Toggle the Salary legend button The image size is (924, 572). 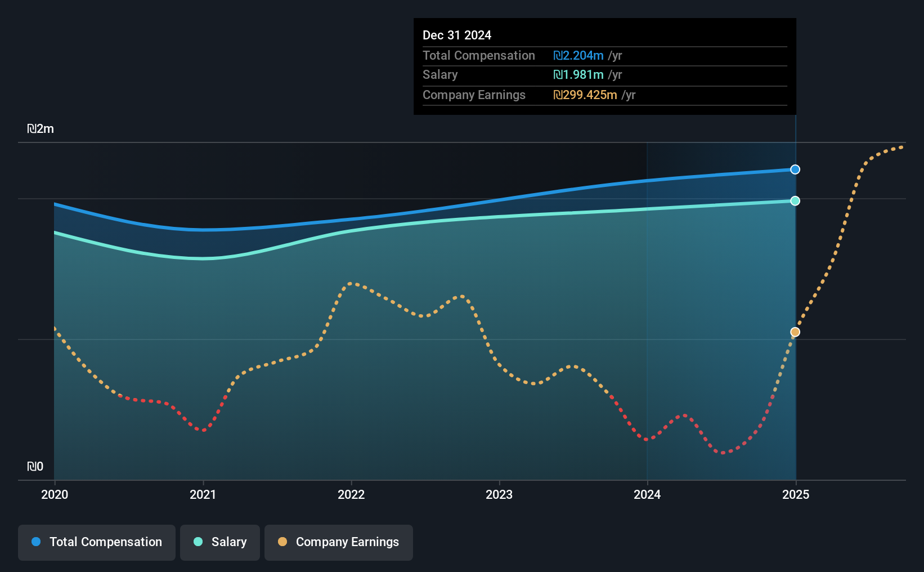pos(220,542)
